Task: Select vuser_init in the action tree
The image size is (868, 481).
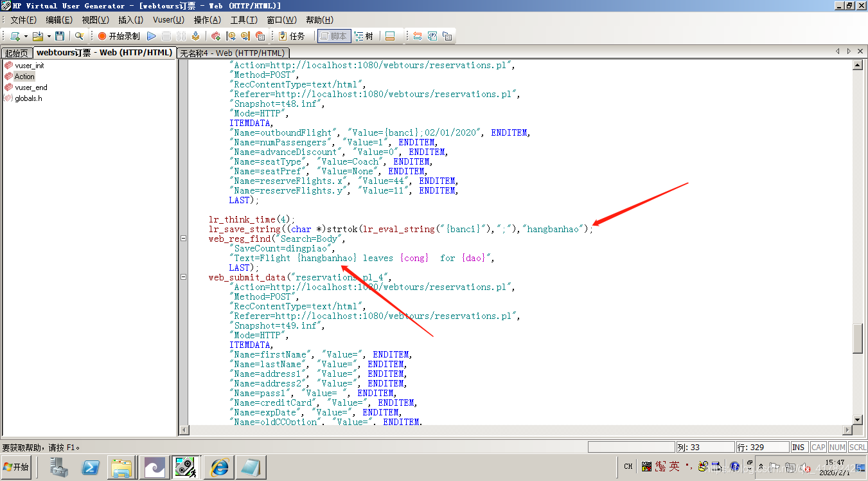Action: coord(29,66)
